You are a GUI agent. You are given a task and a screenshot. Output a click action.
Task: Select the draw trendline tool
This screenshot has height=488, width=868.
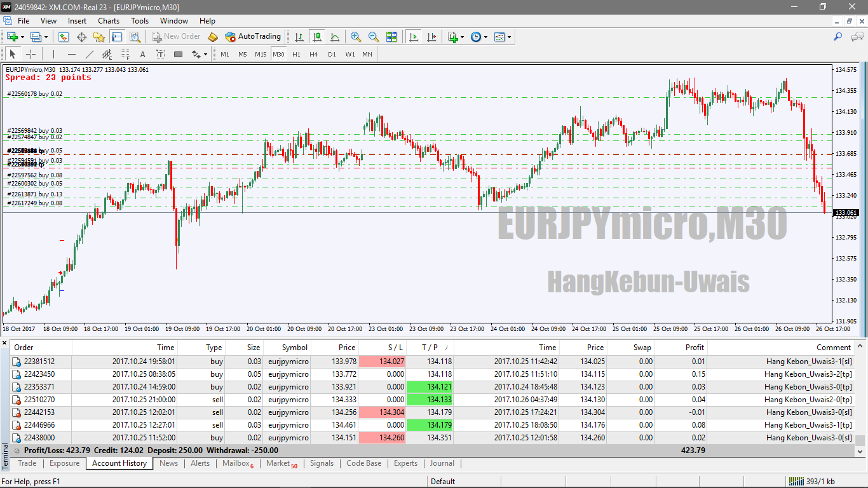[x=90, y=54]
